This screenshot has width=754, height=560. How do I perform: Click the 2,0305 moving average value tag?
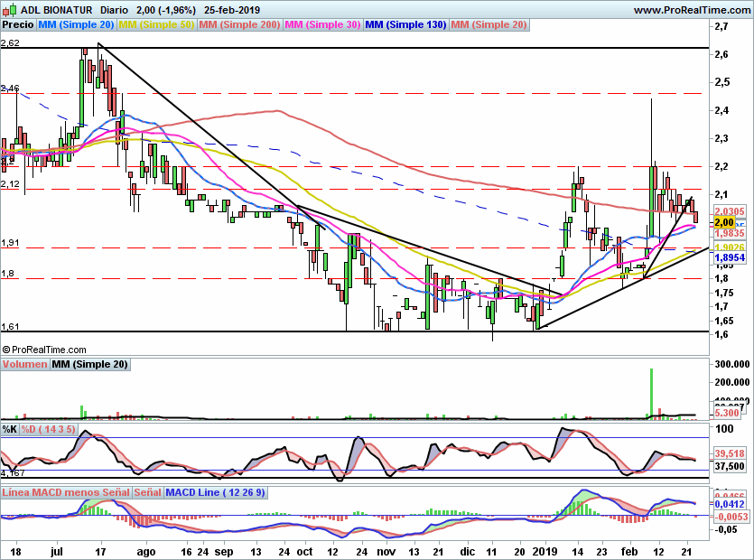(x=730, y=211)
